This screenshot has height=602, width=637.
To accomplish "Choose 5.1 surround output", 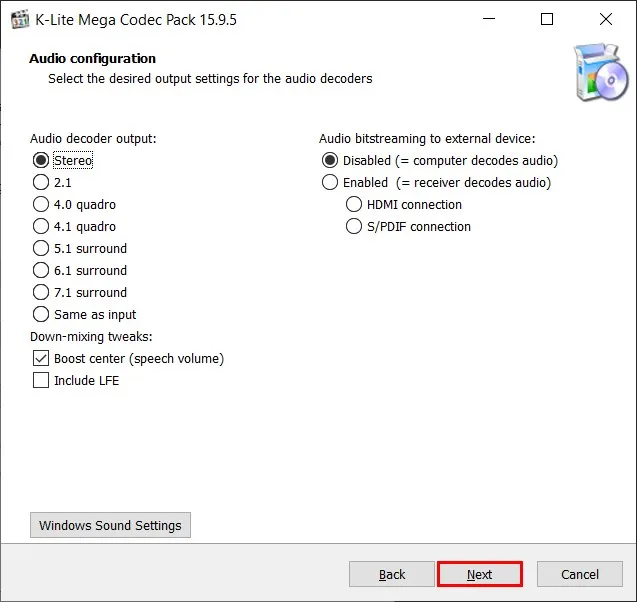I will point(41,248).
